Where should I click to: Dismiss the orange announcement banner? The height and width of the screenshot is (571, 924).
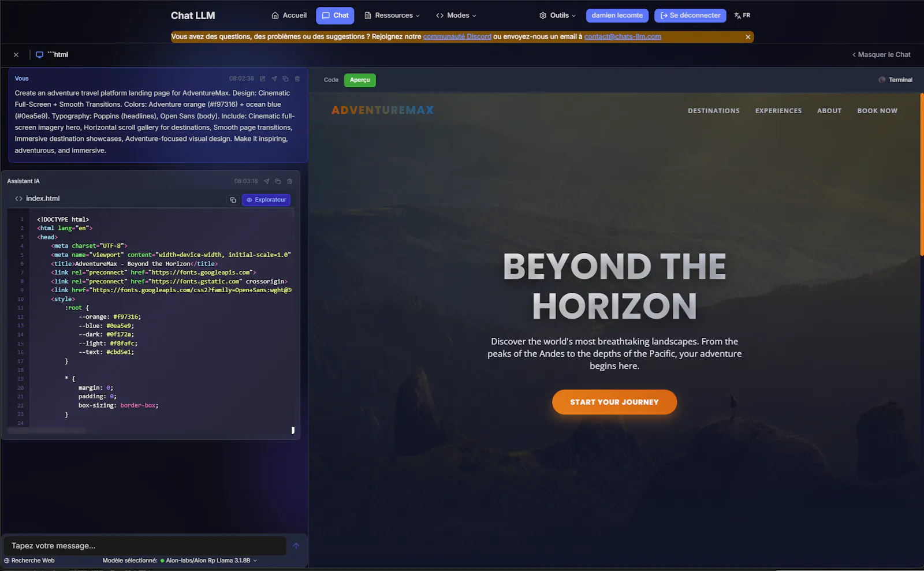click(x=748, y=37)
